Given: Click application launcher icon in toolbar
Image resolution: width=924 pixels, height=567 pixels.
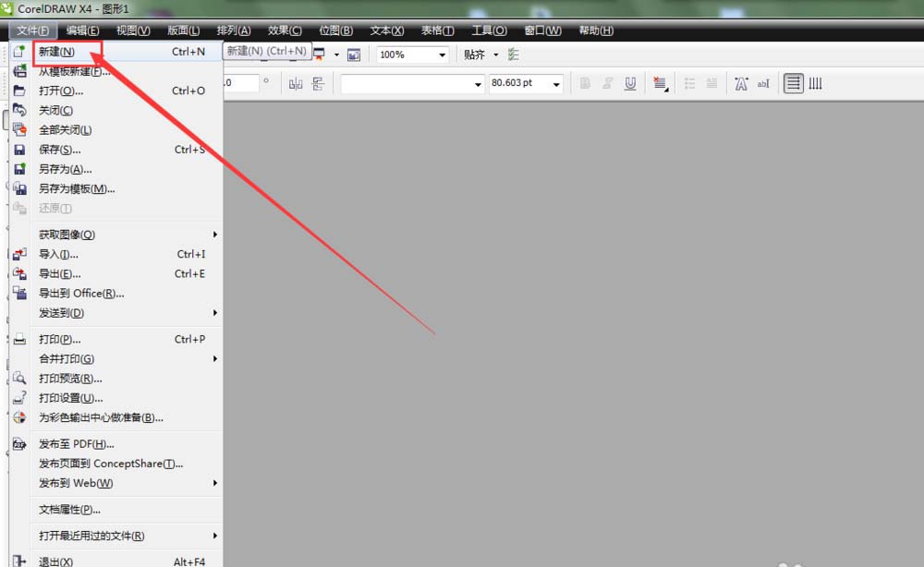Looking at the screenshot, I should point(320,54).
